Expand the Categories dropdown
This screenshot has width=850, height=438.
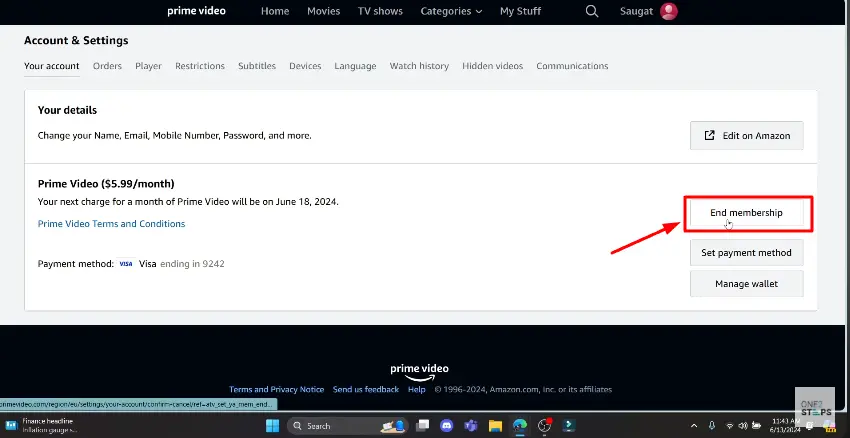click(451, 11)
